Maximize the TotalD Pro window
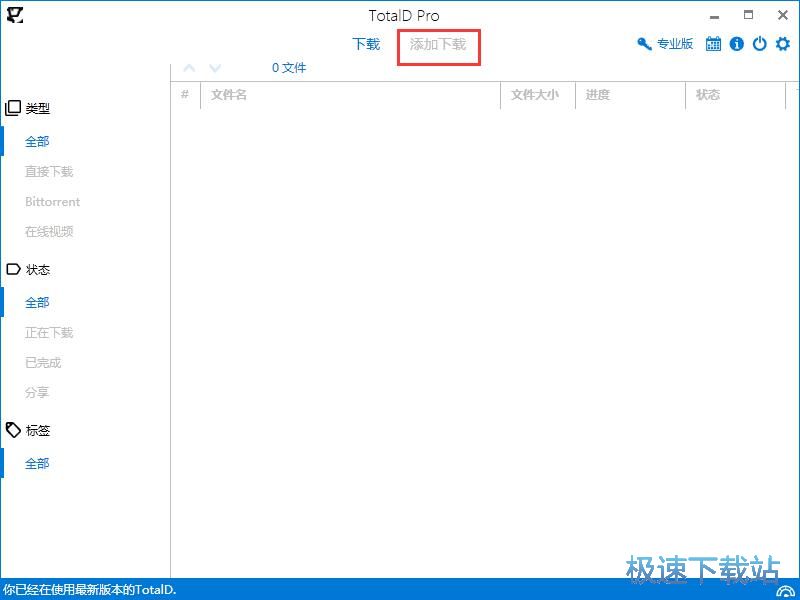 748,15
